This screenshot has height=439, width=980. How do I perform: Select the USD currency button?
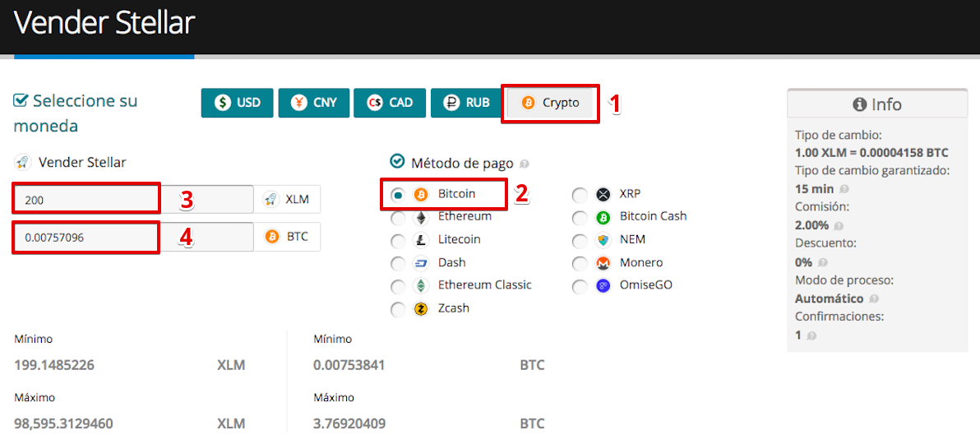(237, 103)
